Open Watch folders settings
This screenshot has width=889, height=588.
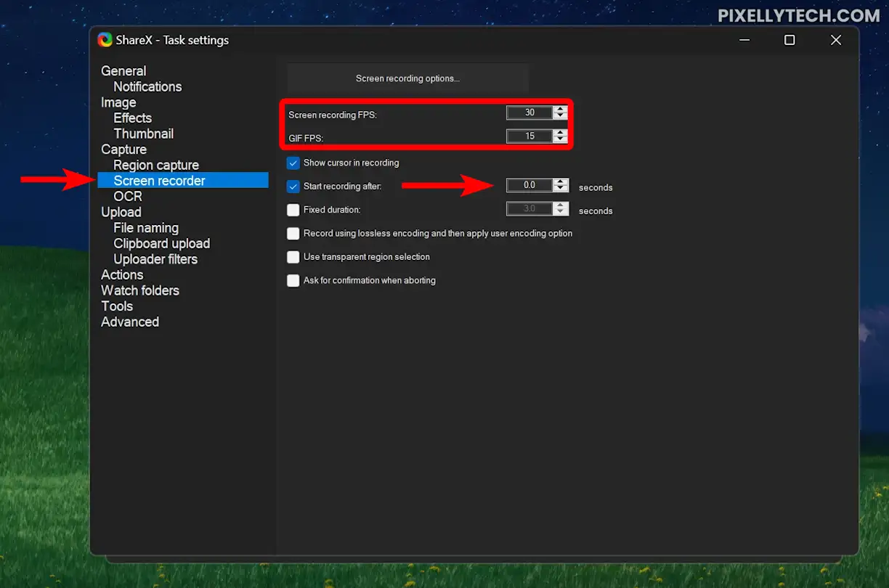(140, 290)
